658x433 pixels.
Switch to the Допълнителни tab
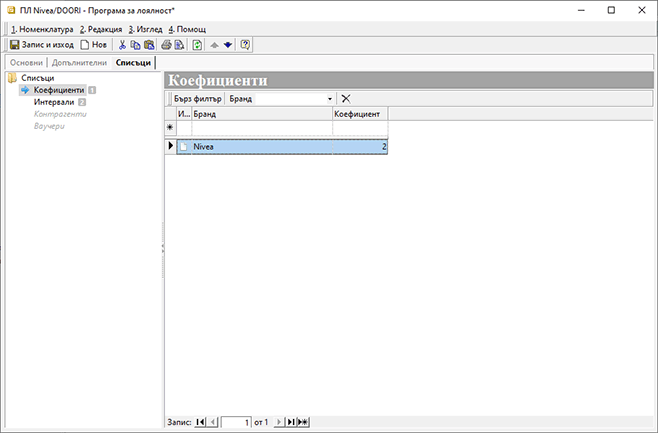(x=79, y=63)
